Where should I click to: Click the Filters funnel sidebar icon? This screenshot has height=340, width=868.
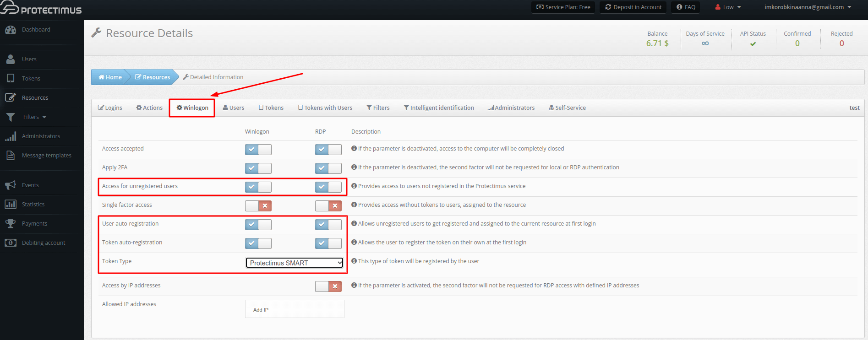pos(11,117)
